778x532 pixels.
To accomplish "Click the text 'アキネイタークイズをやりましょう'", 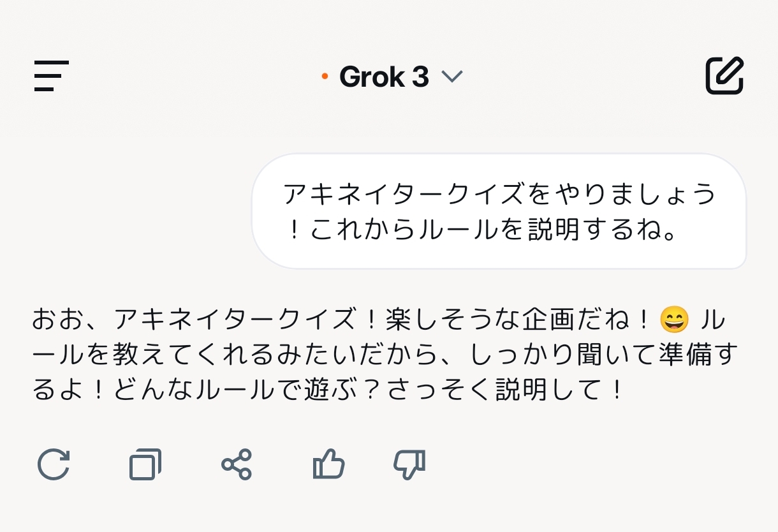I will 499,194.
